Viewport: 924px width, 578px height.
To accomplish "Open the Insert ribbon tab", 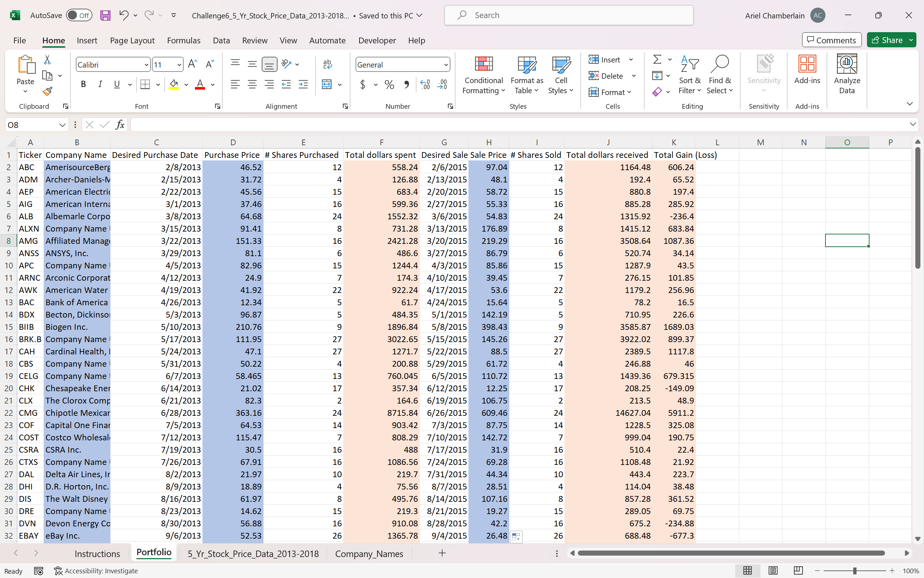I will (87, 40).
